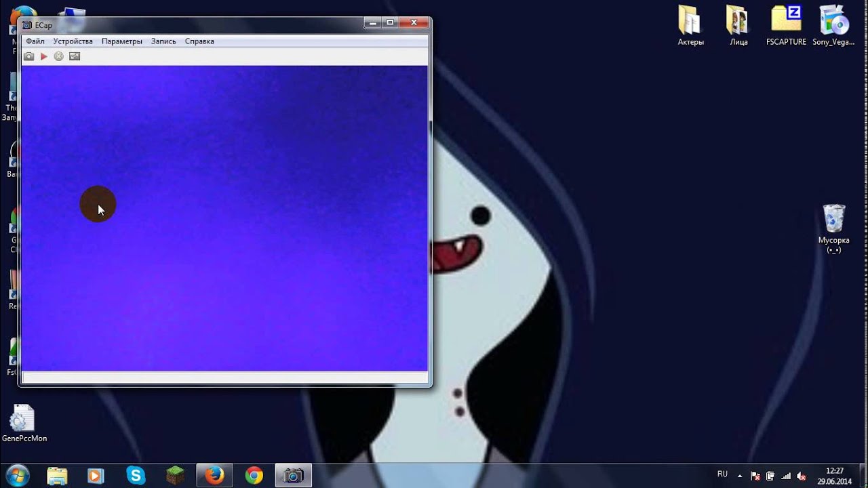
Task: Select the Лица desktop folder
Action: click(738, 26)
